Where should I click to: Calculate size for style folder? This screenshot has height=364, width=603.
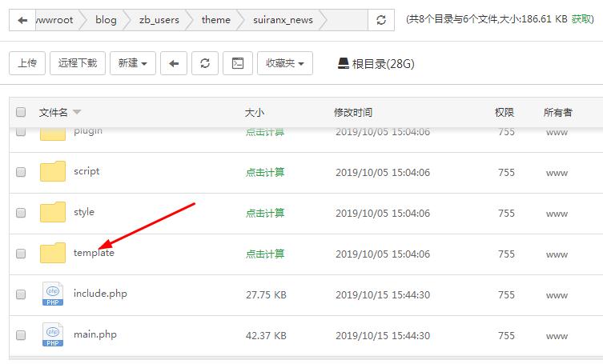coord(265,214)
